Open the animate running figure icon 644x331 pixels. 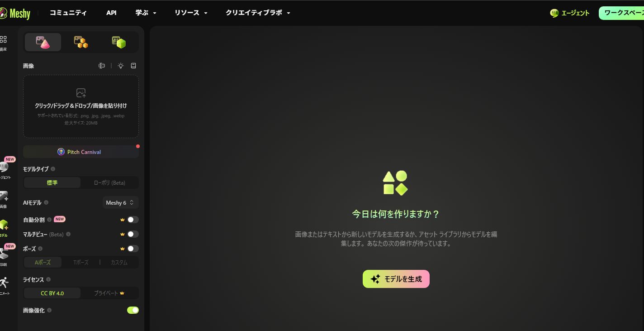click(4, 283)
